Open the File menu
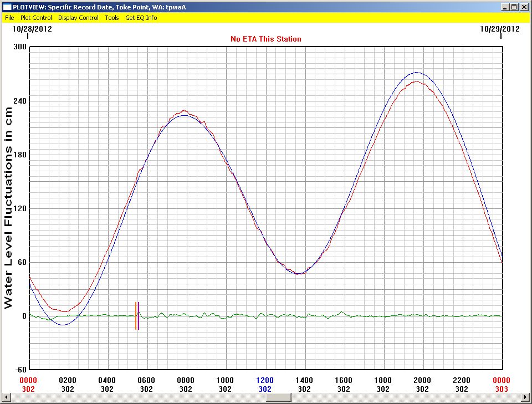This screenshot has width=532, height=404. pyautogui.click(x=9, y=18)
